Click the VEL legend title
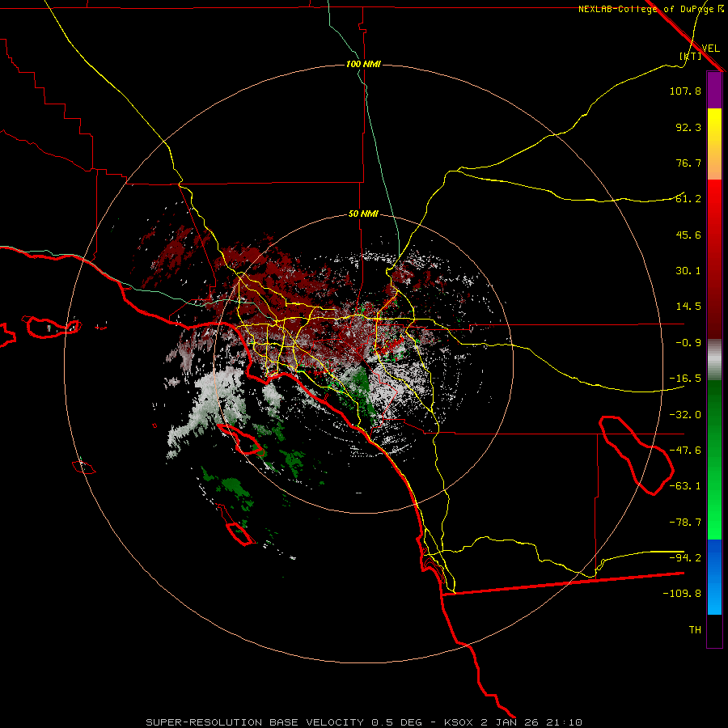 [710, 49]
